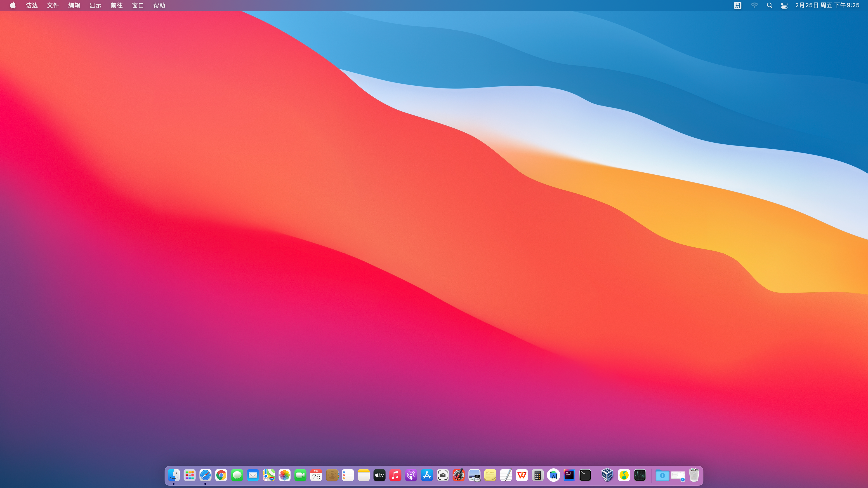
Task: Open the 文件 menu
Action: pyautogui.click(x=53, y=5)
